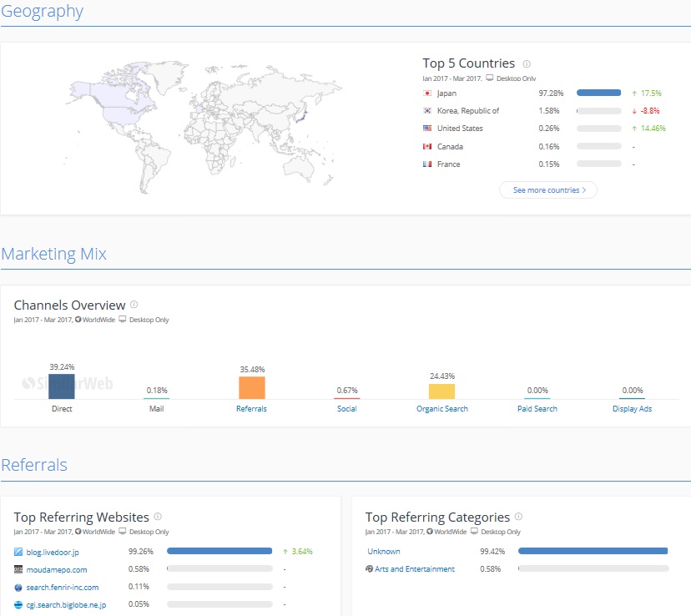Click the orange Referrals bar in chart

pos(251,388)
